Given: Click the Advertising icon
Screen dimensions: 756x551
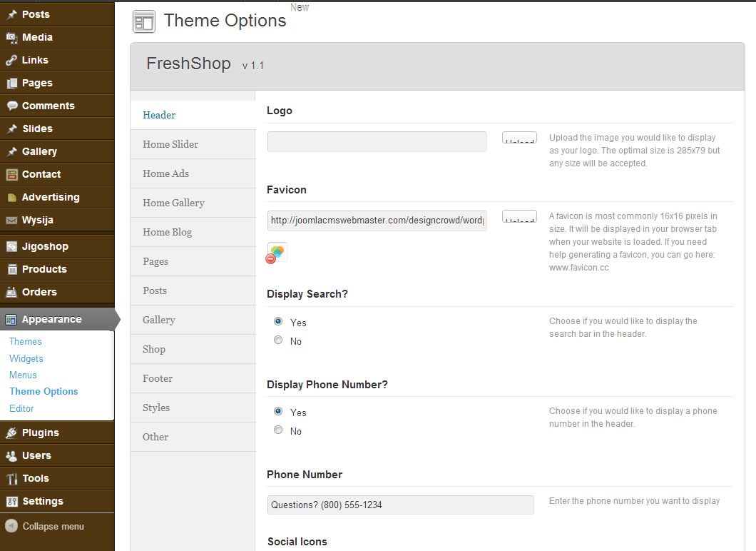Looking at the screenshot, I should tap(11, 197).
